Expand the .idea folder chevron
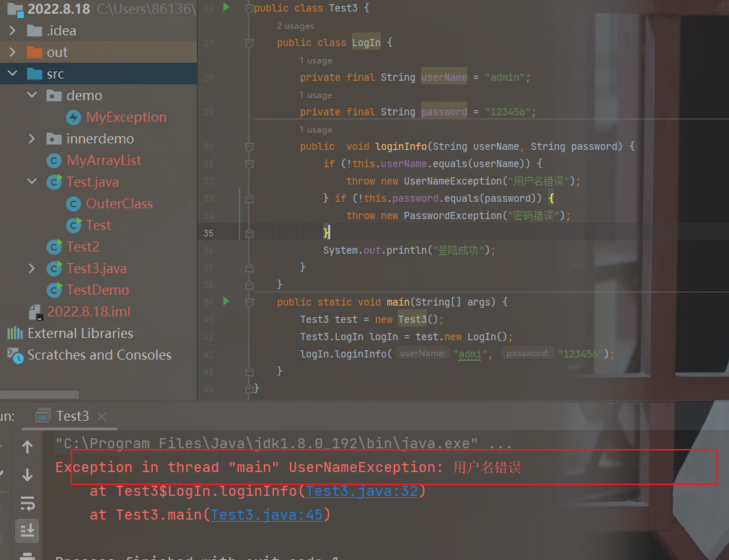729x560 pixels. tap(12, 31)
